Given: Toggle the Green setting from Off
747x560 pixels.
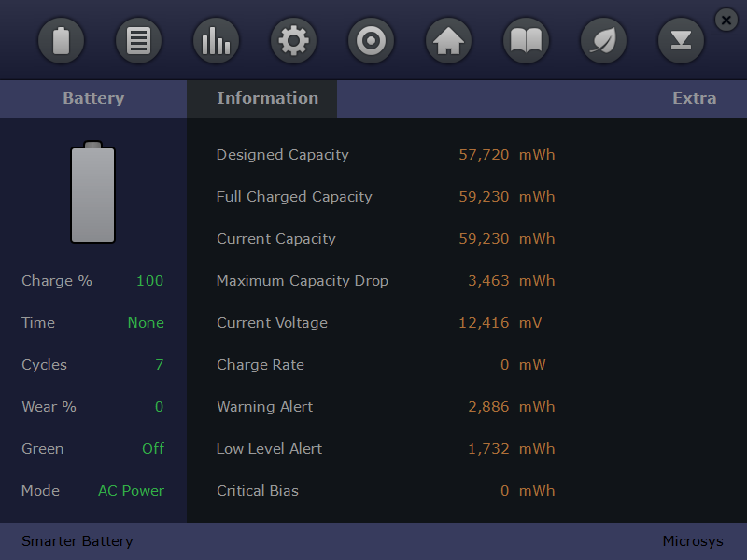Looking at the screenshot, I should pyautogui.click(x=153, y=448).
